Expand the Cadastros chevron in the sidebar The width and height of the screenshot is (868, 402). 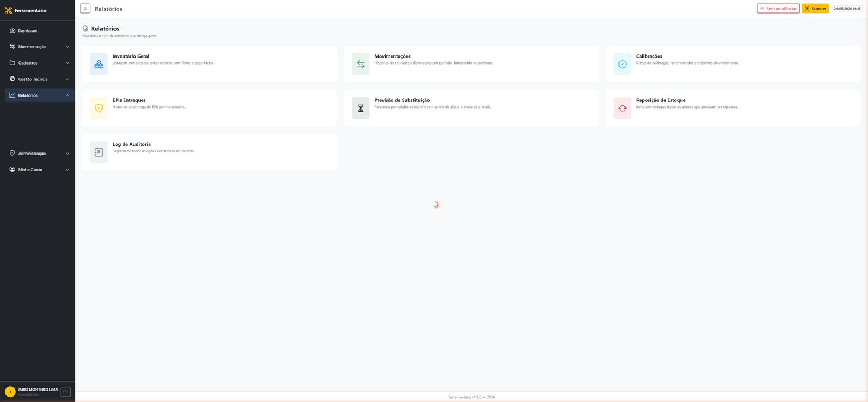[x=67, y=63]
